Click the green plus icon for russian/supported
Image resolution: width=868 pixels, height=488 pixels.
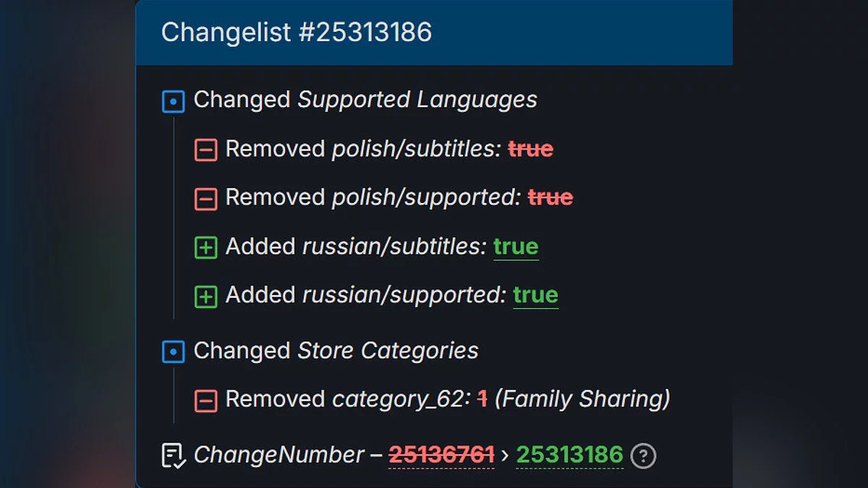(206, 296)
